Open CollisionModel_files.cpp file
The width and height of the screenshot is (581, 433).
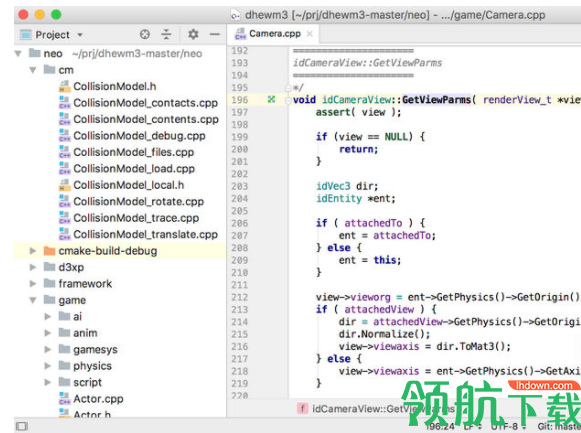tap(133, 152)
